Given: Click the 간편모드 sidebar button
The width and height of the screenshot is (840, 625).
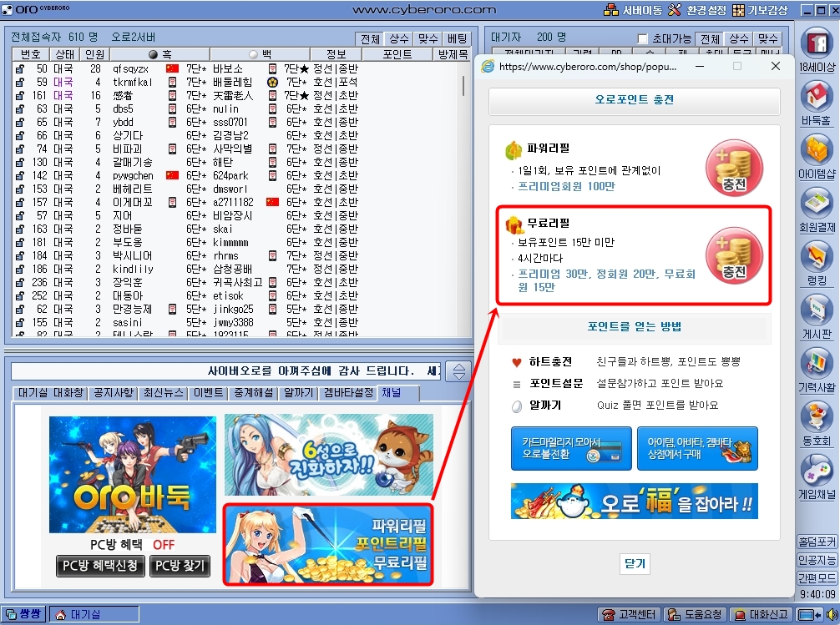Looking at the screenshot, I should (x=817, y=578).
